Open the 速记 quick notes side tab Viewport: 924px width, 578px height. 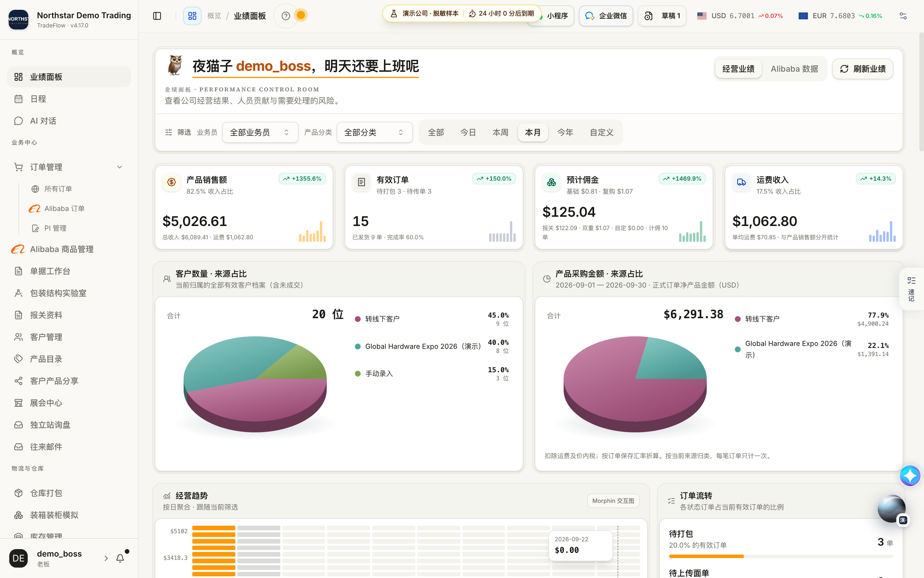pyautogui.click(x=911, y=289)
